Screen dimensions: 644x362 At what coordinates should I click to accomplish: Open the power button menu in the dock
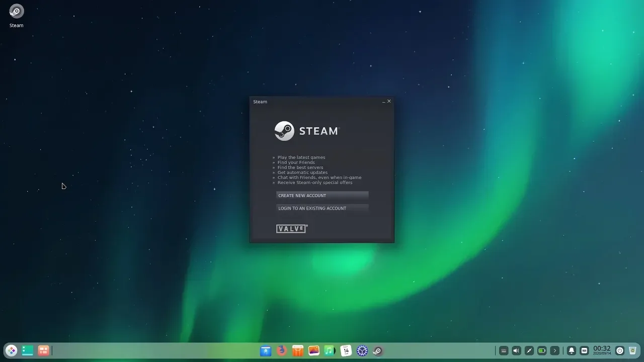tap(620, 351)
